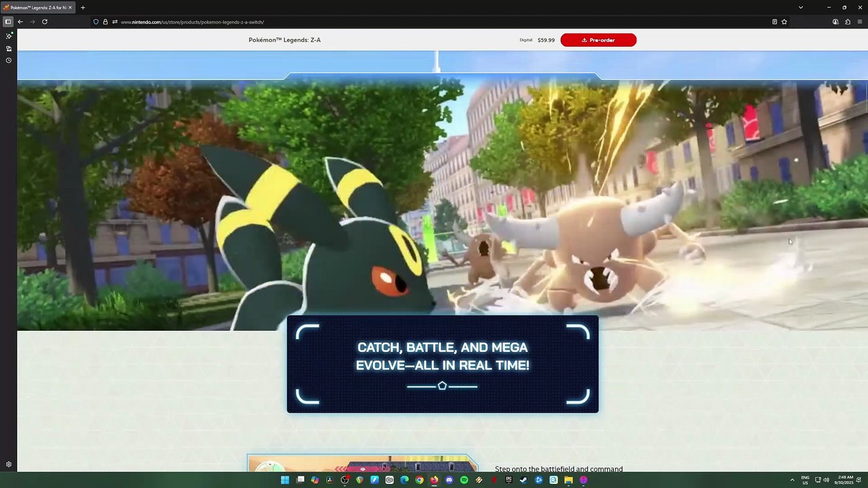
Task: Click the 'Step onto the battlefield' text
Action: tap(559, 468)
